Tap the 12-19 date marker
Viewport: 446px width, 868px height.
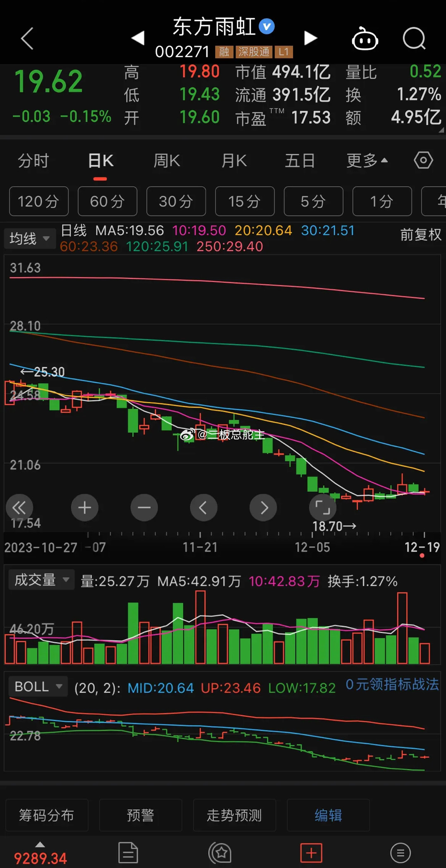coord(422,547)
